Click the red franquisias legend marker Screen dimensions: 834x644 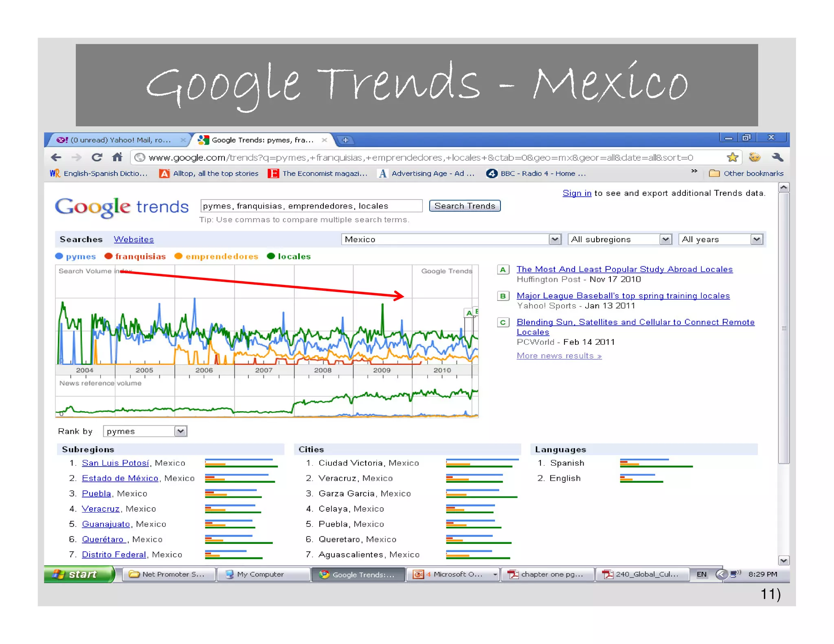pos(108,256)
